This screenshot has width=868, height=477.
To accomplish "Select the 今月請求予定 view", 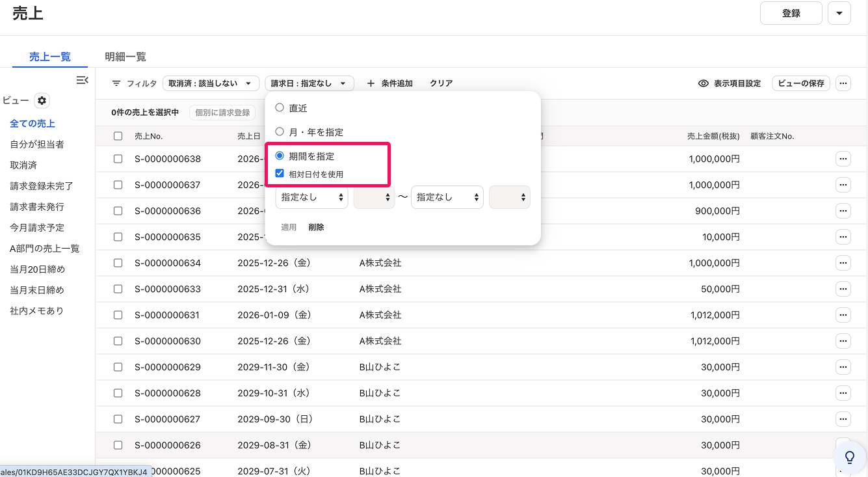I will (37, 228).
